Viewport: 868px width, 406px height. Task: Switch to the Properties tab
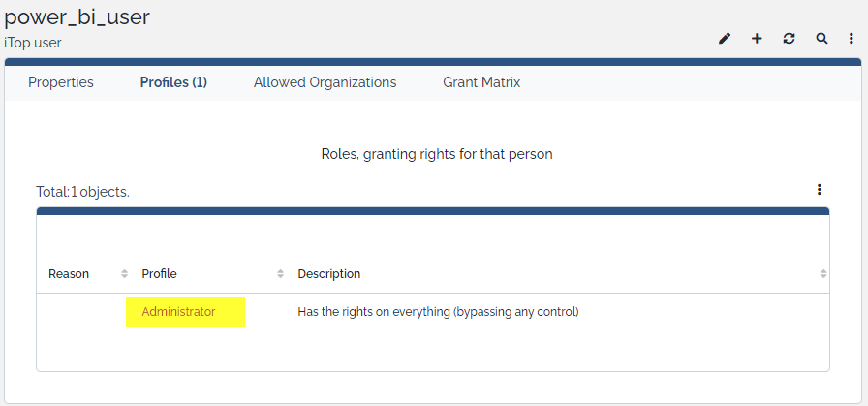point(61,82)
